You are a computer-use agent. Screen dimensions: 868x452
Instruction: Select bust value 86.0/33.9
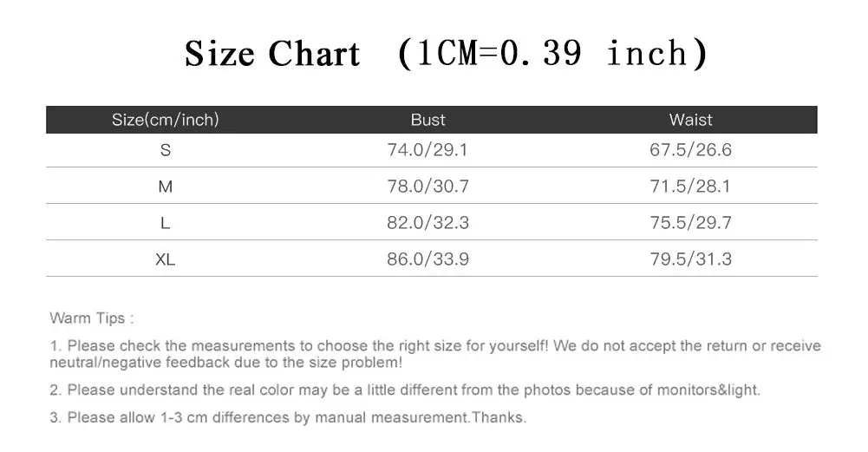tap(427, 259)
